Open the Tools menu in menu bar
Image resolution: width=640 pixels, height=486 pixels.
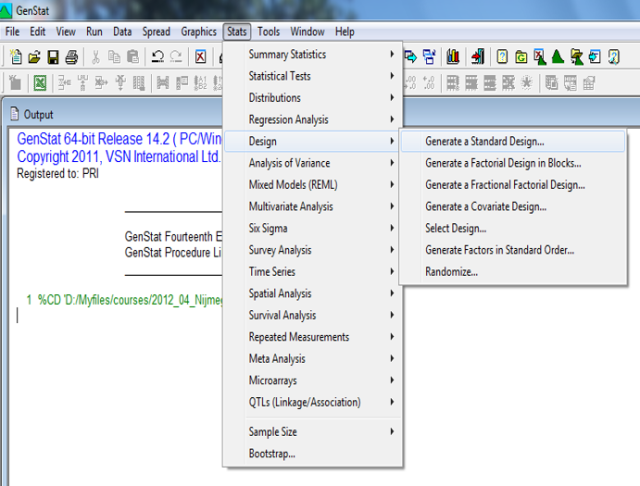(x=268, y=32)
